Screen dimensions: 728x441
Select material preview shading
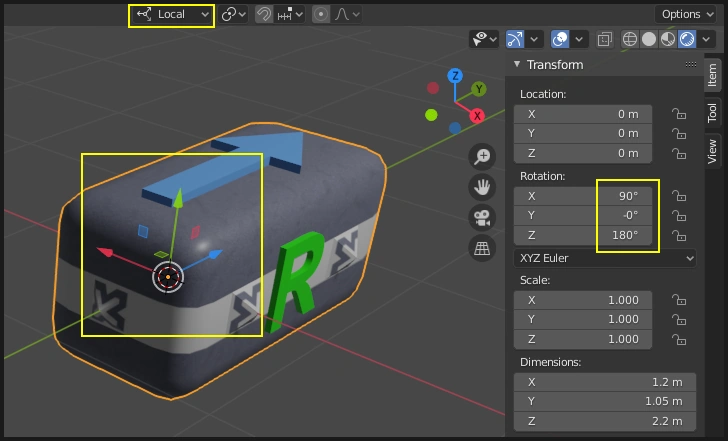tap(668, 40)
